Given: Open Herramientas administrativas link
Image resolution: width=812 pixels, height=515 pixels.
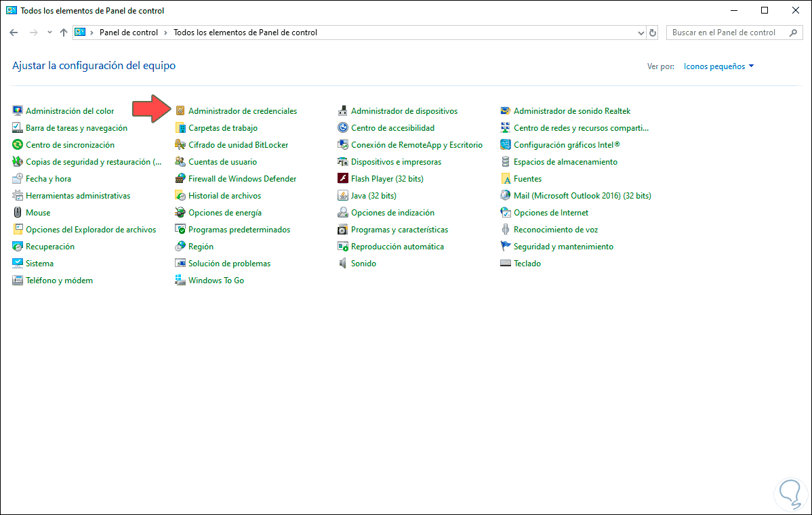Looking at the screenshot, I should coord(78,196).
